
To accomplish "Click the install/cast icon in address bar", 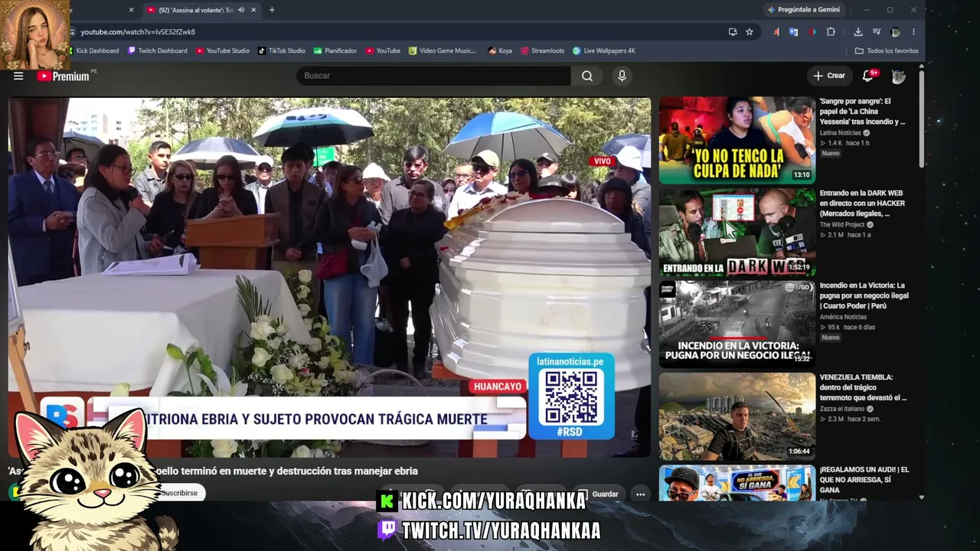I will (x=733, y=32).
